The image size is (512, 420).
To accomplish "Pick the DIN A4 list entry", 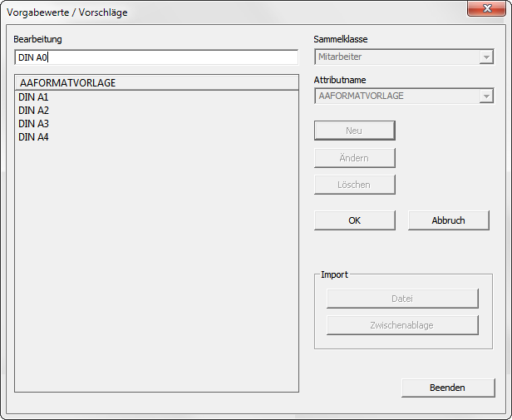I will 34,137.
